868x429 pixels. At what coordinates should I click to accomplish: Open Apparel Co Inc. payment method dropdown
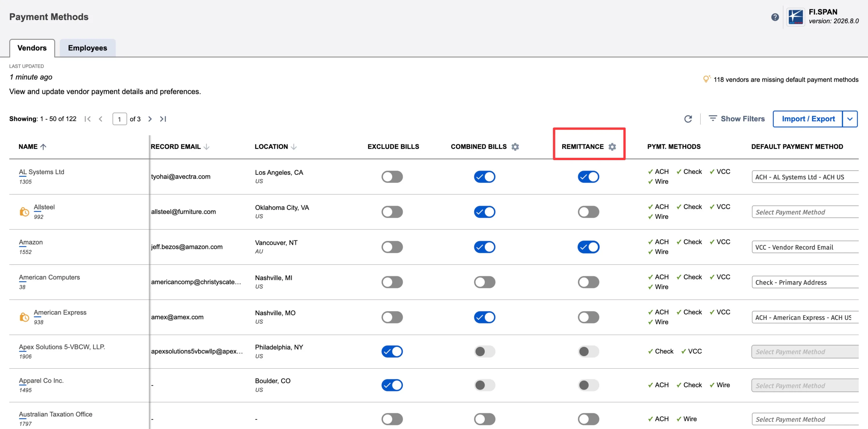coord(805,385)
